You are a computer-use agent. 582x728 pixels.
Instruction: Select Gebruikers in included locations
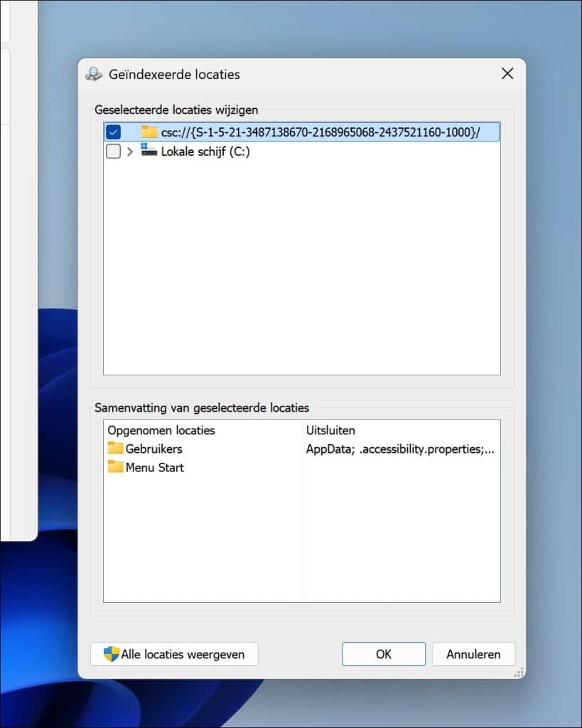click(x=153, y=449)
